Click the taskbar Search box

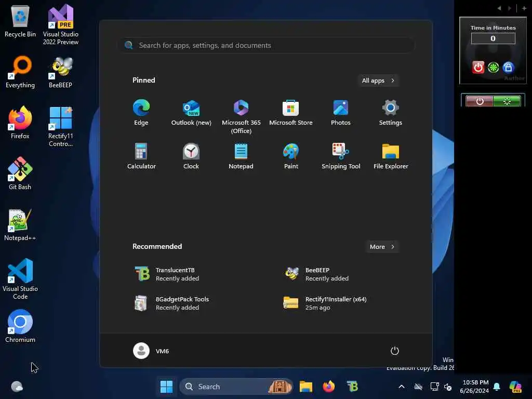236,387
